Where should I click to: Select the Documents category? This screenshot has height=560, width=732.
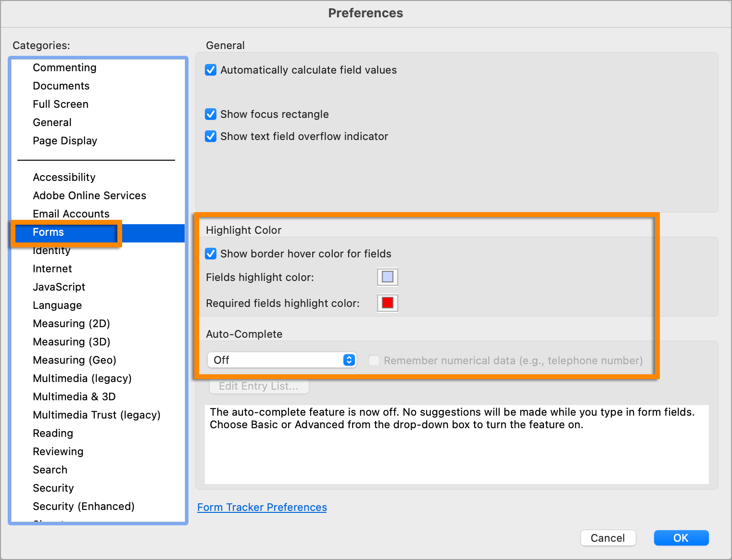(61, 86)
